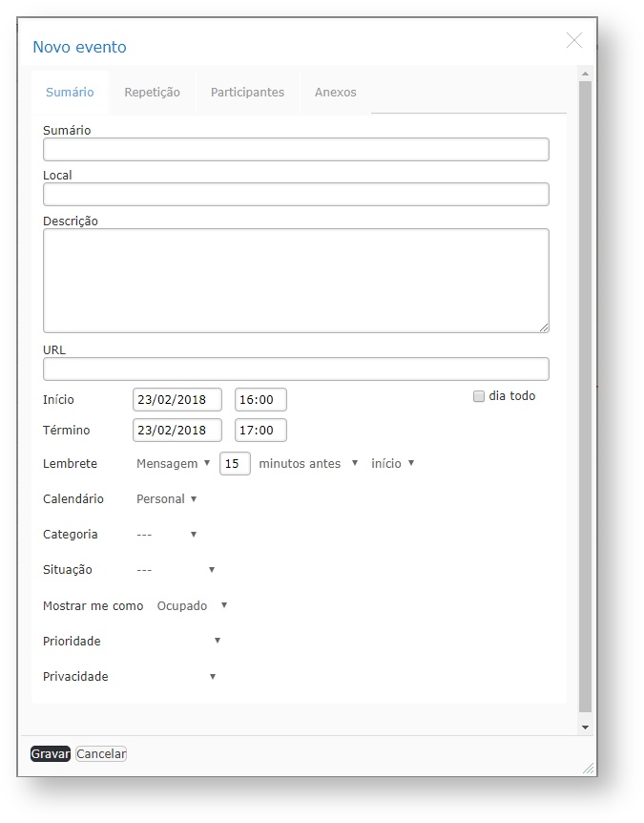644x823 pixels.
Task: Click the Término time field 17:00
Action: [x=260, y=431]
